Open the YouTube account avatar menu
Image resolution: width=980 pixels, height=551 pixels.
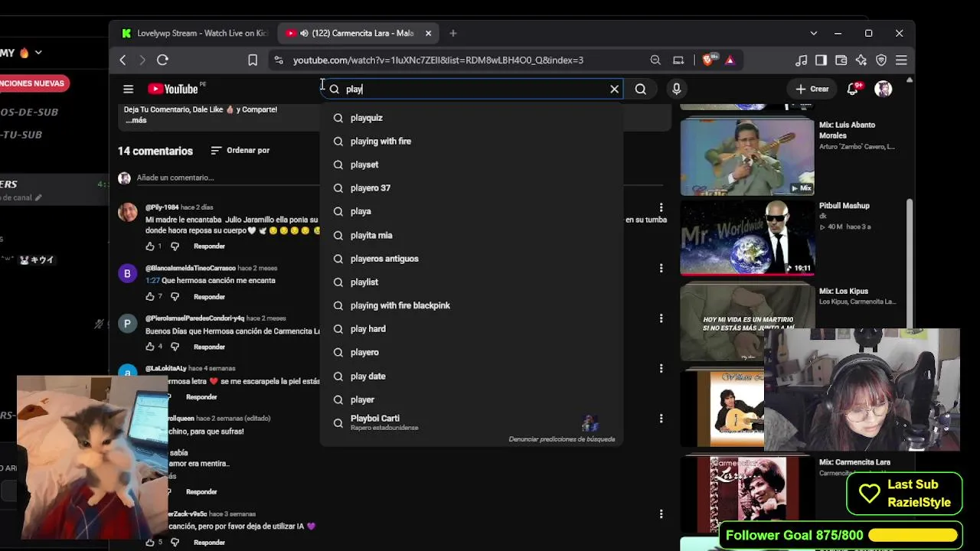click(x=883, y=89)
